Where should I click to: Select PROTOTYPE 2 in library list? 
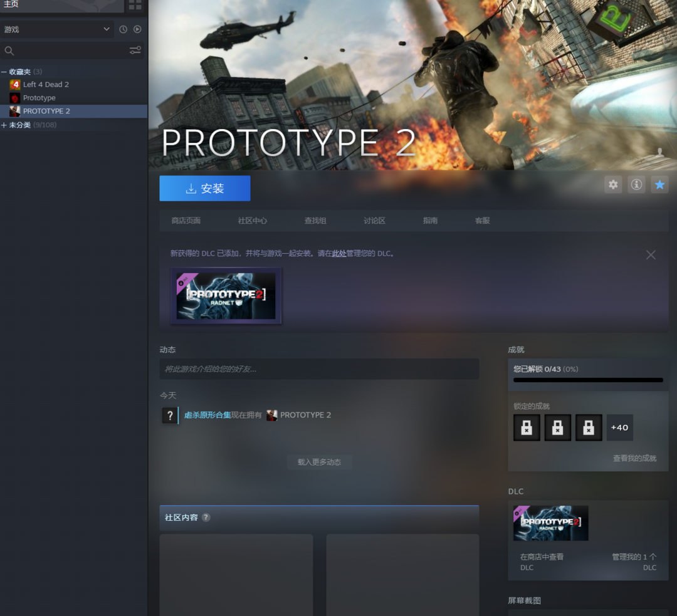point(74,112)
